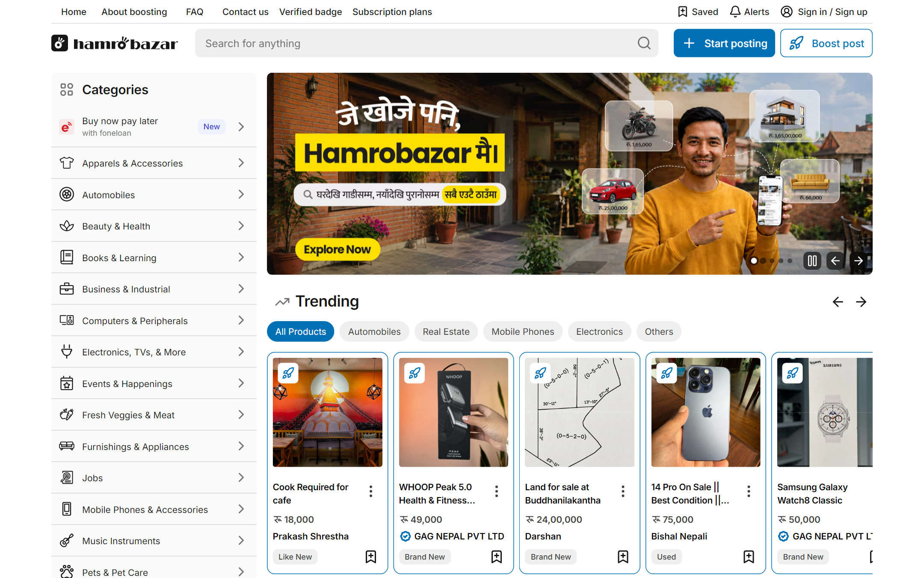
Task: Save the Cook Required for cafe listing
Action: [x=371, y=557]
